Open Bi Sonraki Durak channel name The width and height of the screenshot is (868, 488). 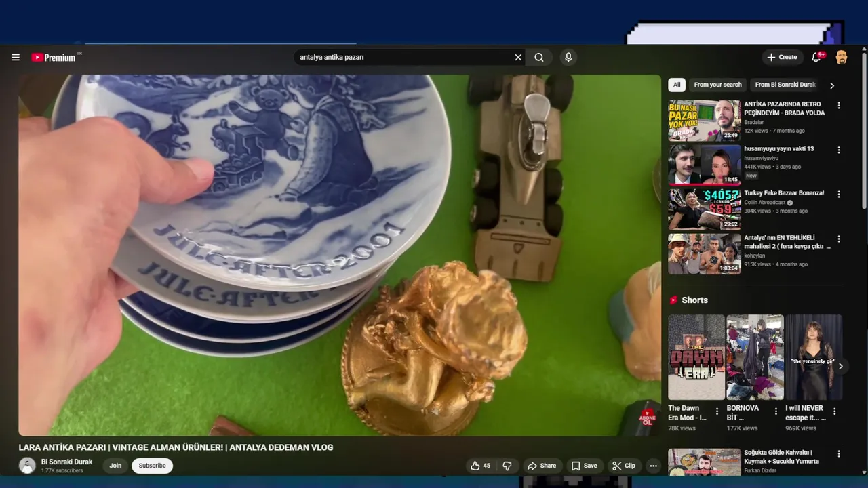66,462
